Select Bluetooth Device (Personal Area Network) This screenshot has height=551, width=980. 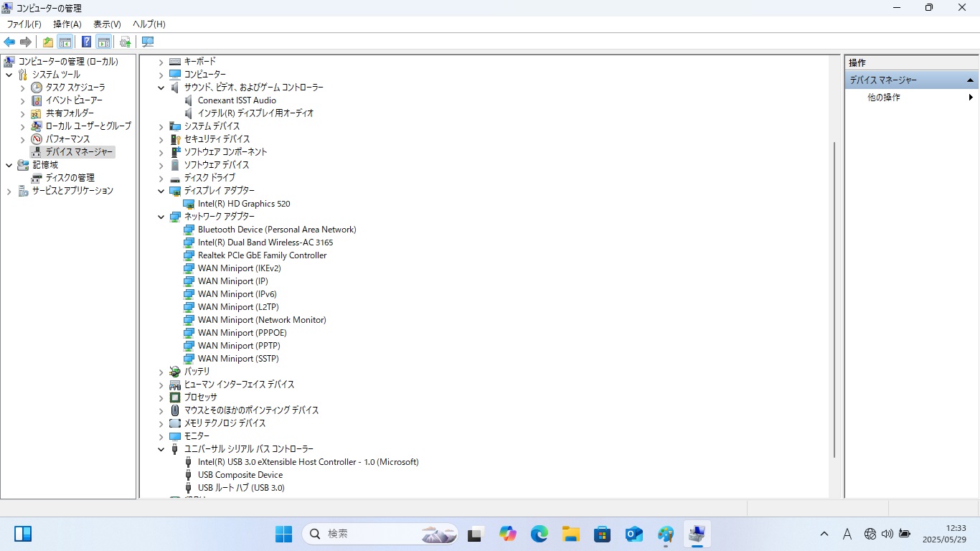277,230
